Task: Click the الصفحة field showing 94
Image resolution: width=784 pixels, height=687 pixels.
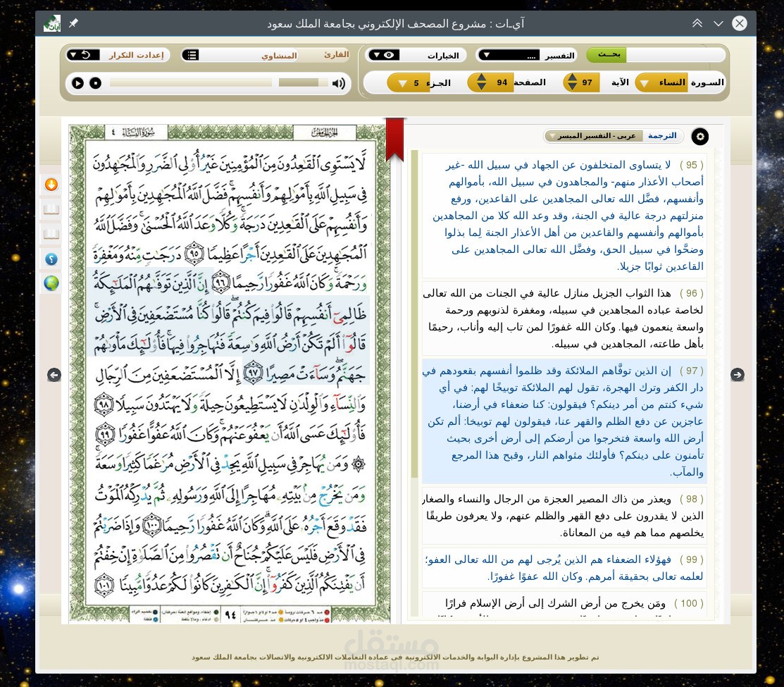Action: (x=492, y=82)
